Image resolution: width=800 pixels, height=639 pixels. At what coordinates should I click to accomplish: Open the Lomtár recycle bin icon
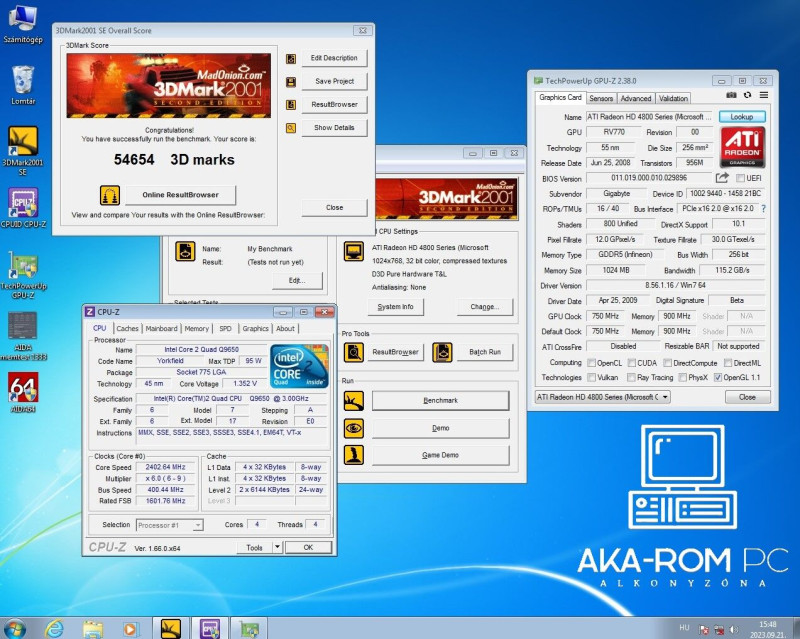[x=22, y=85]
